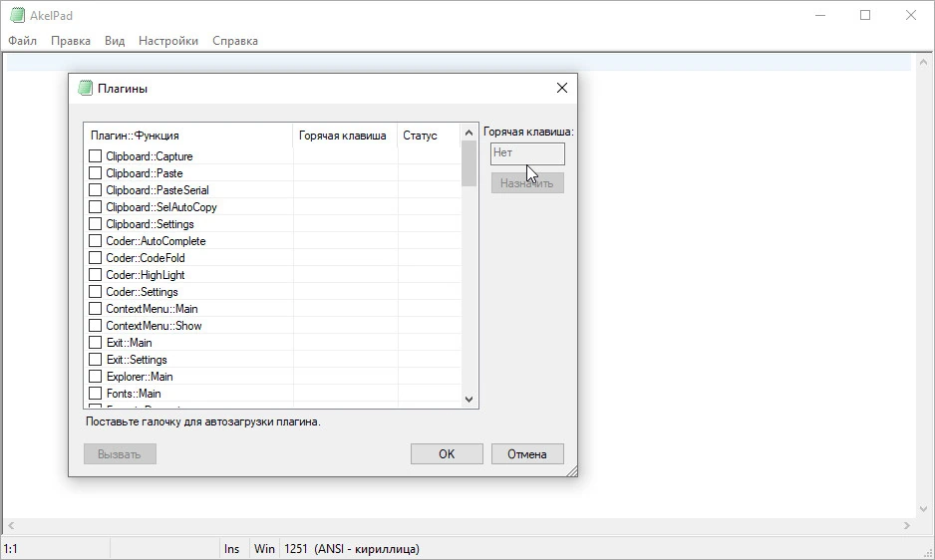Select the Coder::HighLight row text
Viewport: 935px width, 560px height.
145,275
